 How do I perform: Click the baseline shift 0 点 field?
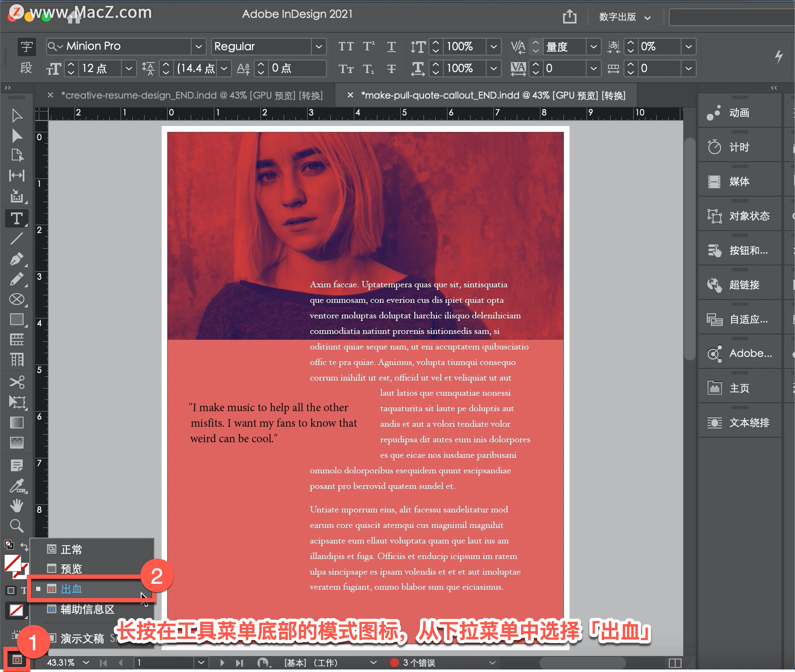coord(297,68)
